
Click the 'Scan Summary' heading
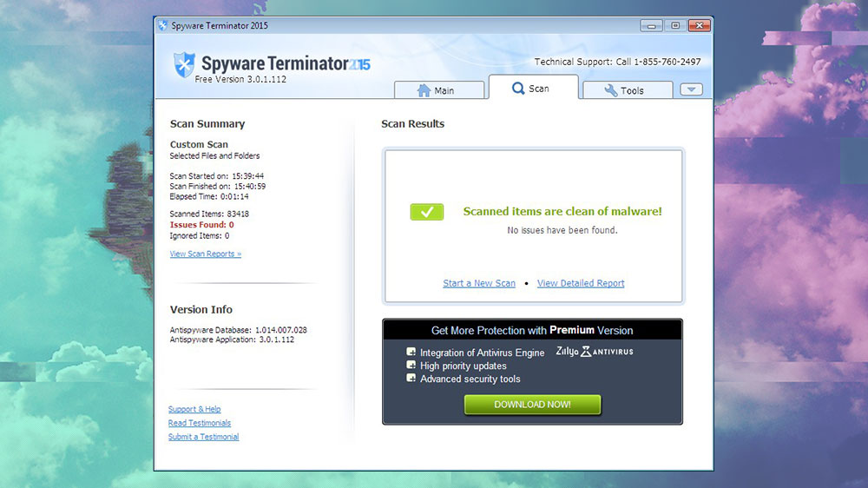pyautogui.click(x=207, y=123)
